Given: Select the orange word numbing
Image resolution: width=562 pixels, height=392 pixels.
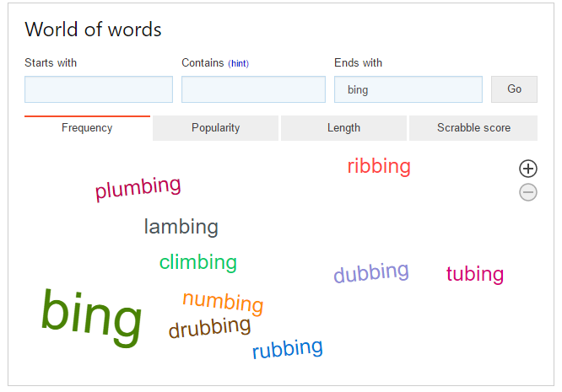Looking at the screenshot, I should [223, 303].
